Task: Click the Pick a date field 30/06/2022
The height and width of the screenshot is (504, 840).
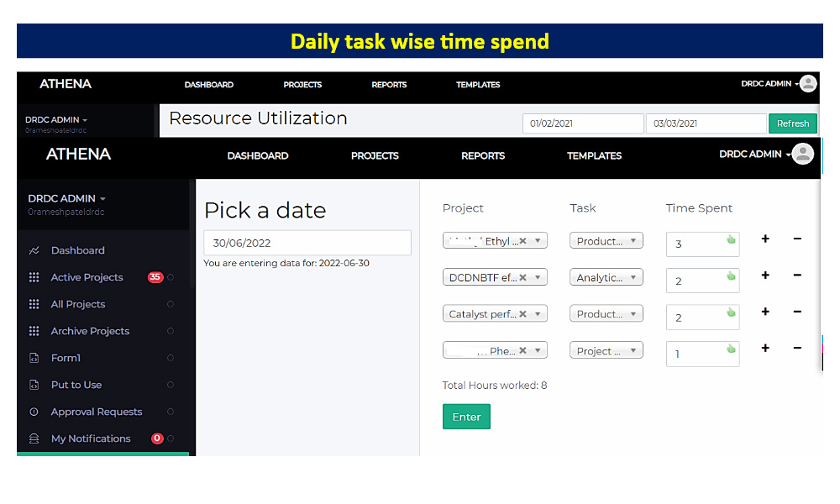Action: tap(307, 243)
